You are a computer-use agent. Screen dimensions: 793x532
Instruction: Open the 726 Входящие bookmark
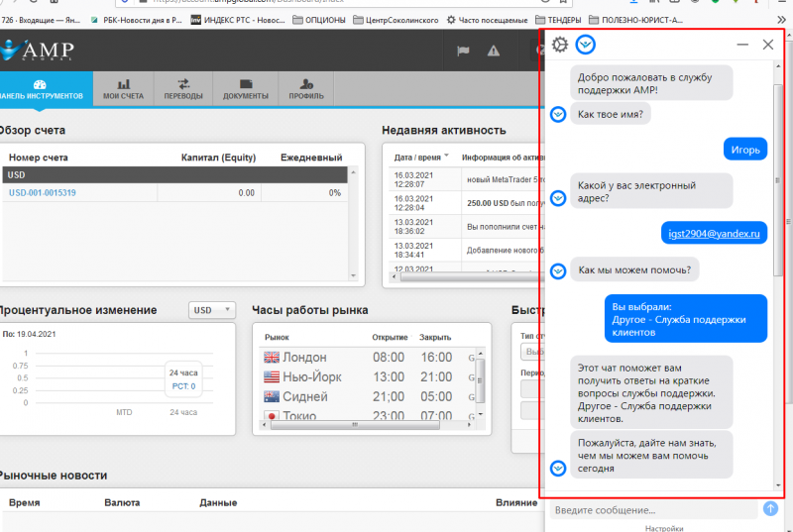coord(41,20)
